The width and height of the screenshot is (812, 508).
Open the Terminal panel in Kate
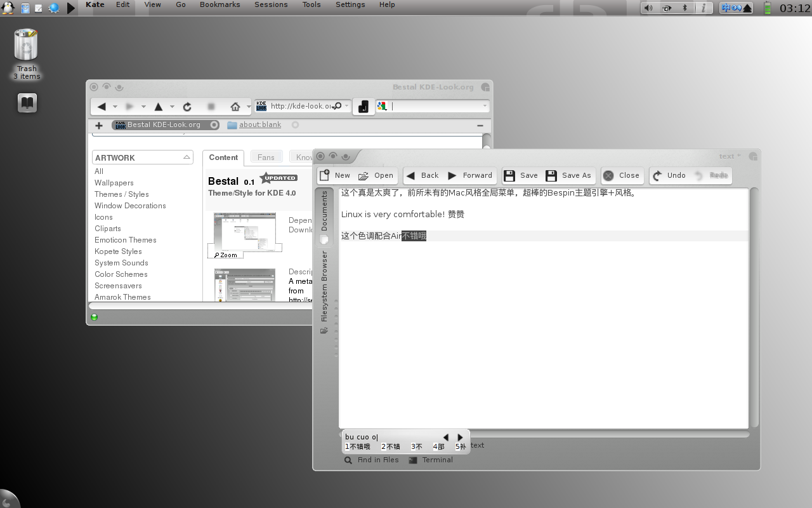click(x=431, y=460)
